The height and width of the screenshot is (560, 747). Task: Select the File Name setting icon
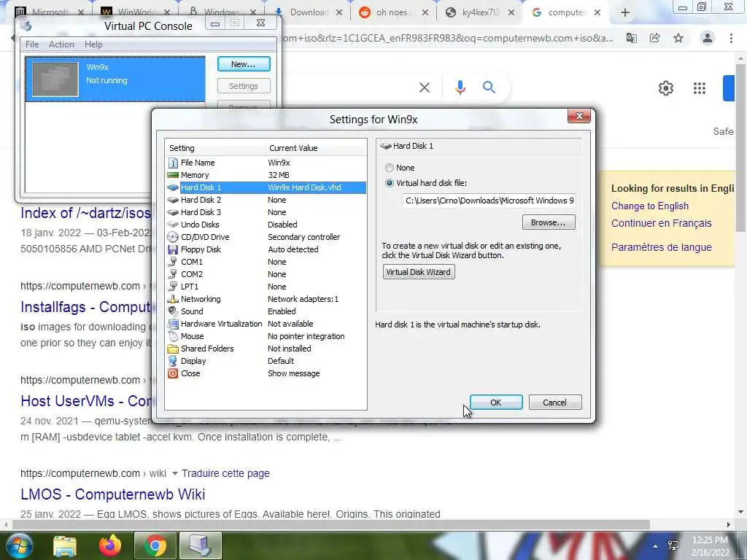[x=173, y=163]
